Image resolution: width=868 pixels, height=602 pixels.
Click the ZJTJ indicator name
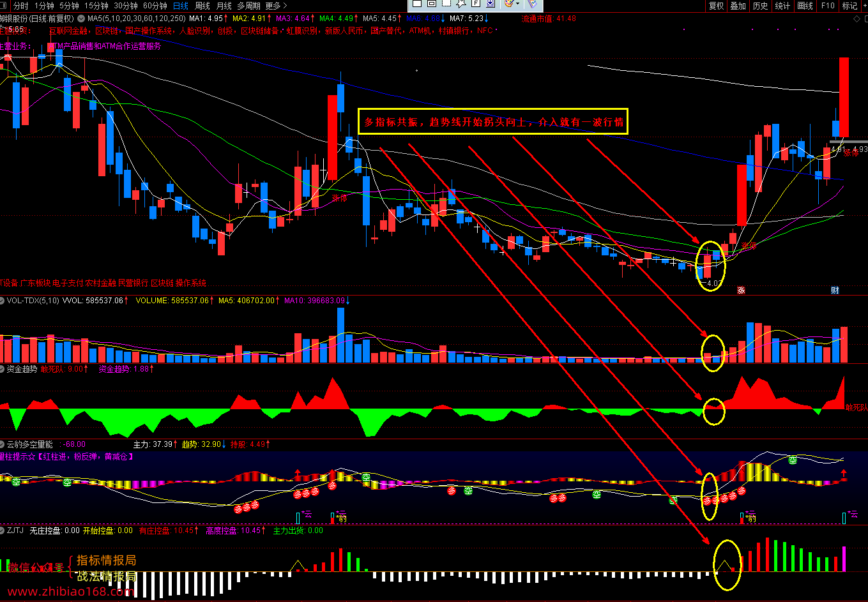(x=15, y=531)
